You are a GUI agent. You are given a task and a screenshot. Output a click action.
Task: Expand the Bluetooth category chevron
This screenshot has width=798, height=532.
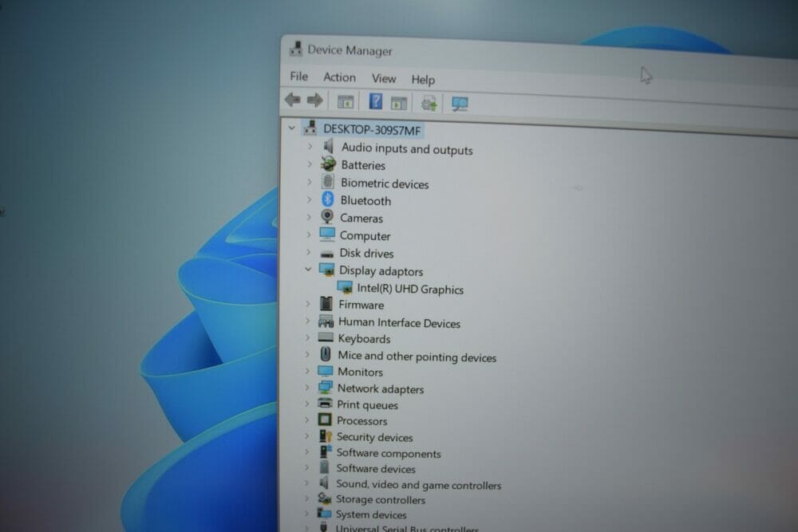click(x=309, y=199)
